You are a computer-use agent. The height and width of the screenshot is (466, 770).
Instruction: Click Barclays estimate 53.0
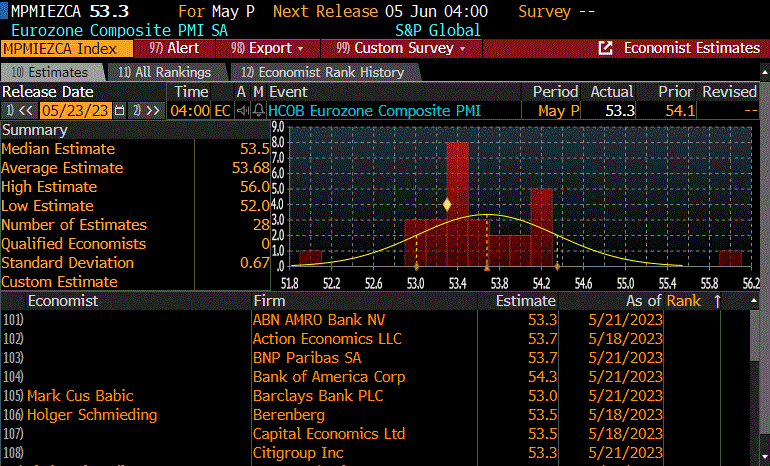(542, 396)
